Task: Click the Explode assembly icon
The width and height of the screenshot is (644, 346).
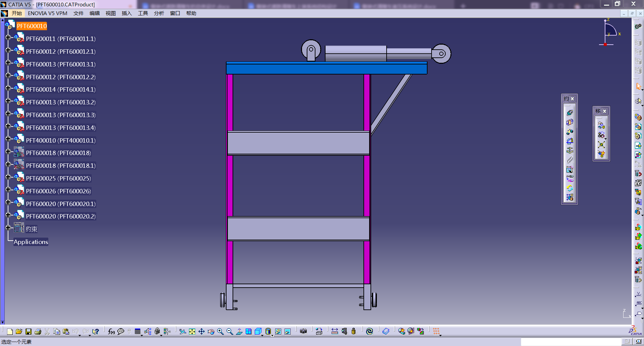Action: click(x=601, y=145)
